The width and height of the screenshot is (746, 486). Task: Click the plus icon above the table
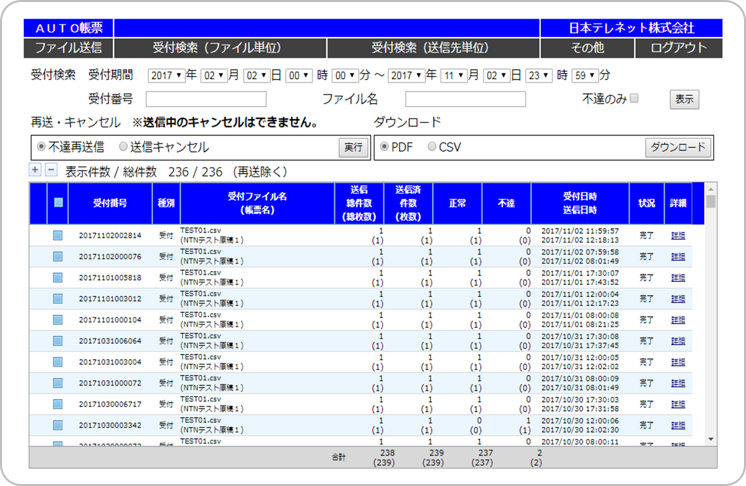(35, 171)
